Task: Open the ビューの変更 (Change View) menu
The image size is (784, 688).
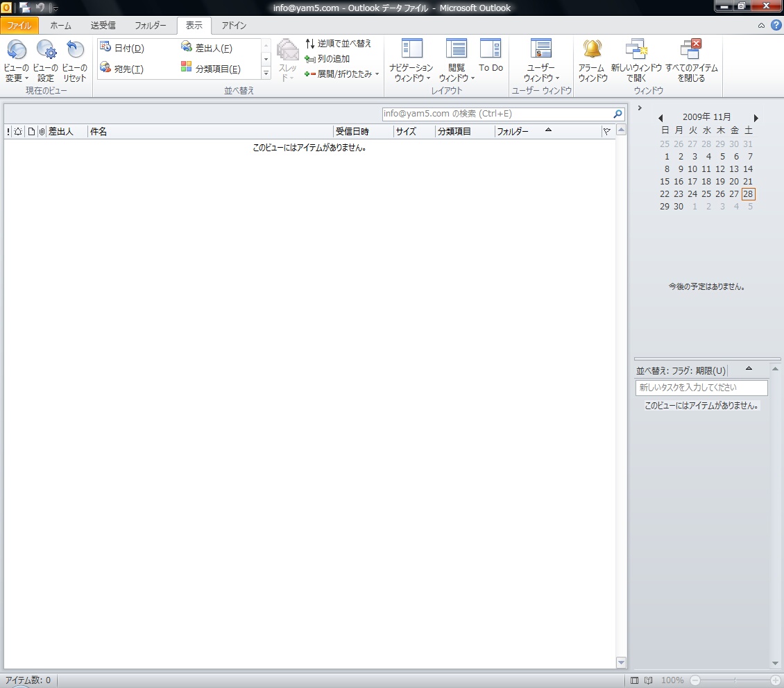Action: [17, 61]
